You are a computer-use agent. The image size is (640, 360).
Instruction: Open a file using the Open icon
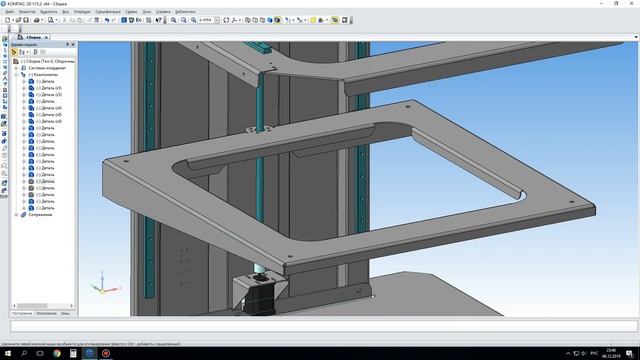tap(18, 20)
